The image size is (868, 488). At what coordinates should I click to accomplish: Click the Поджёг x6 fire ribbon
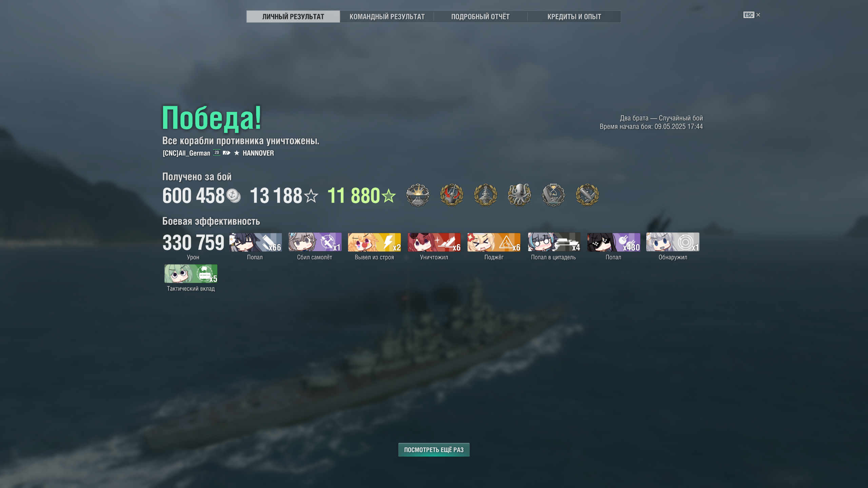494,242
